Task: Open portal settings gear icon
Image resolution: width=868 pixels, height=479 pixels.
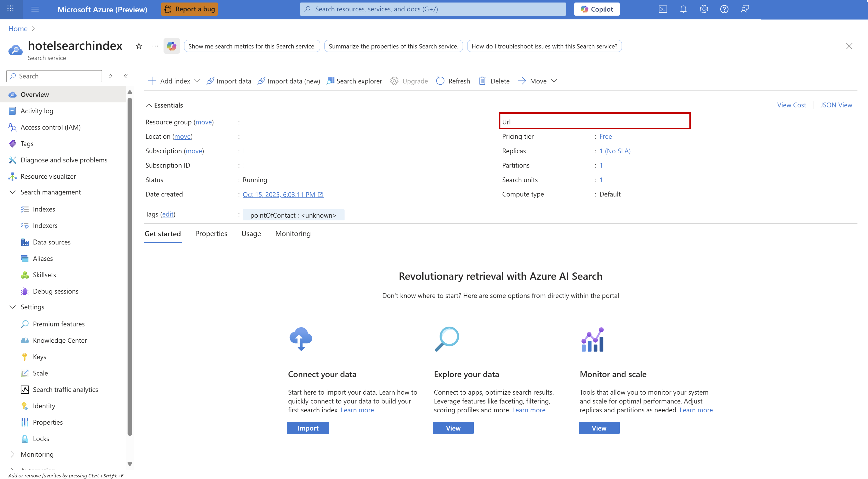Action: 704,9
